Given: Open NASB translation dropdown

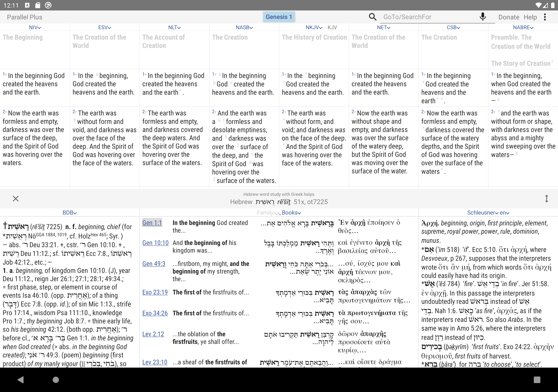Looking at the screenshot, I should 244,27.
